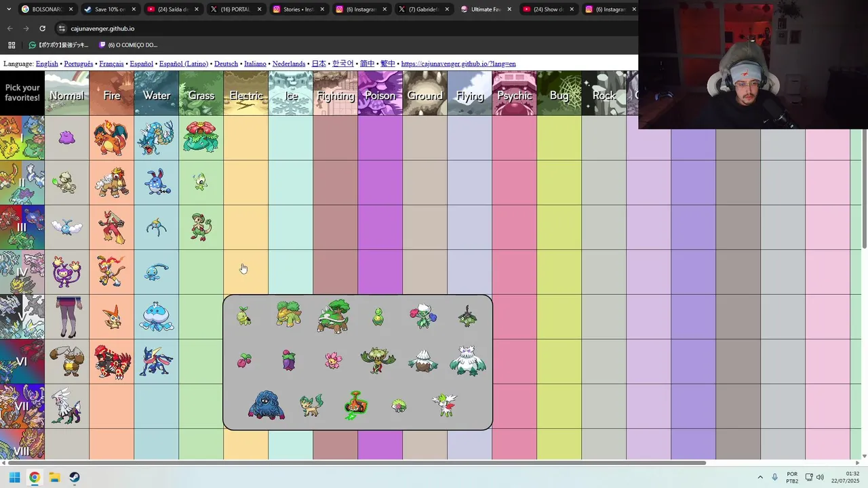The height and width of the screenshot is (488, 868).
Task: Switch to the (24) Show YouTube tab
Action: click(x=548, y=9)
